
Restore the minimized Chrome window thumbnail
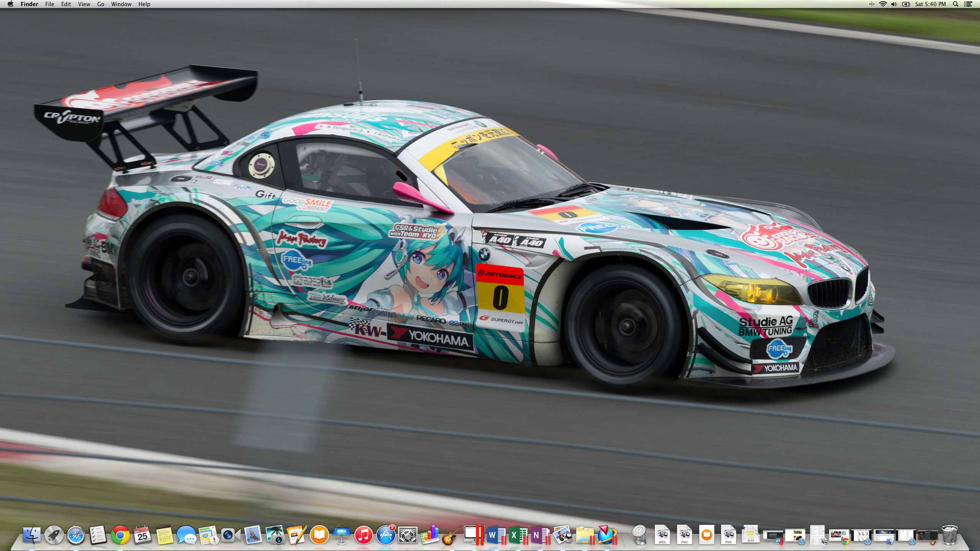point(840,537)
